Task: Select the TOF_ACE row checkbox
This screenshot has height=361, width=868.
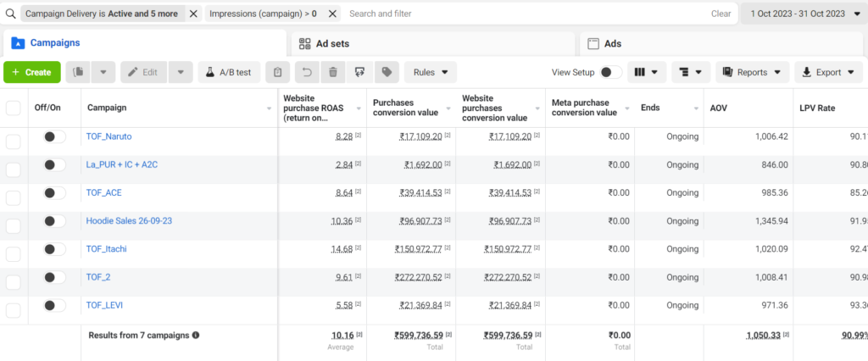Action: 13,198
